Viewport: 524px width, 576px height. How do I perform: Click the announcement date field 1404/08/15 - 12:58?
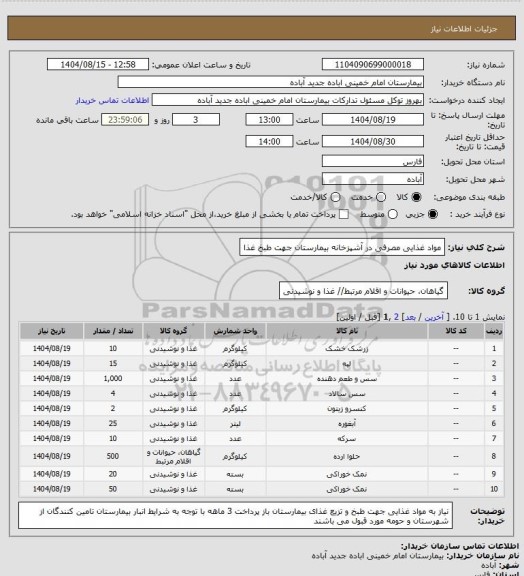pos(98,64)
